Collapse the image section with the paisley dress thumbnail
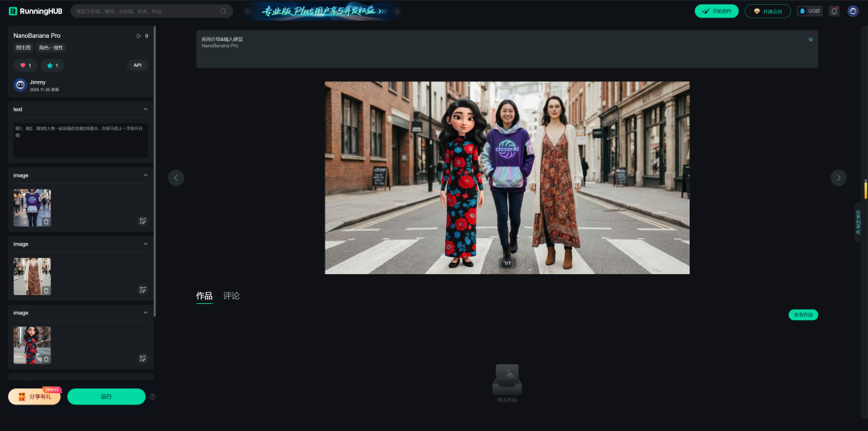The width and height of the screenshot is (868, 431). 145,244
